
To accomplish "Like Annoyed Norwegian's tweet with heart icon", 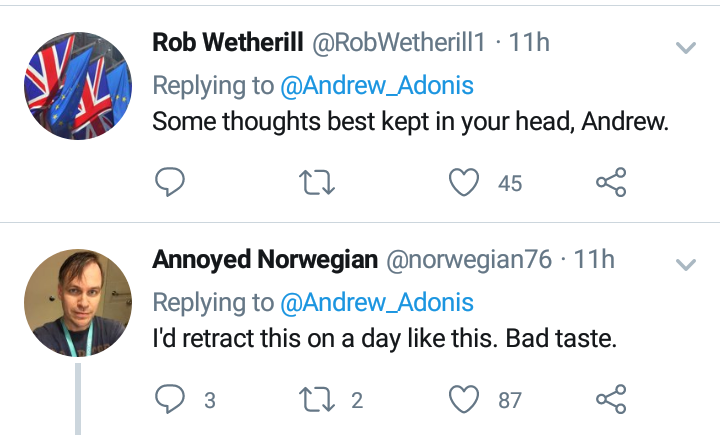I will (x=464, y=399).
